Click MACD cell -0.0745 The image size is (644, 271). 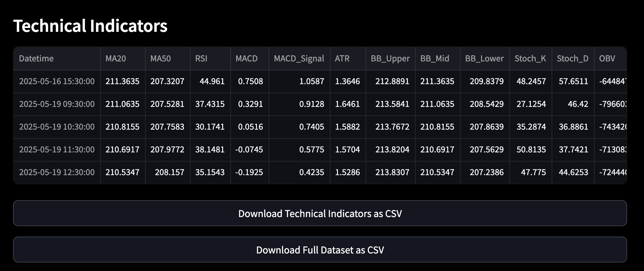(x=250, y=149)
